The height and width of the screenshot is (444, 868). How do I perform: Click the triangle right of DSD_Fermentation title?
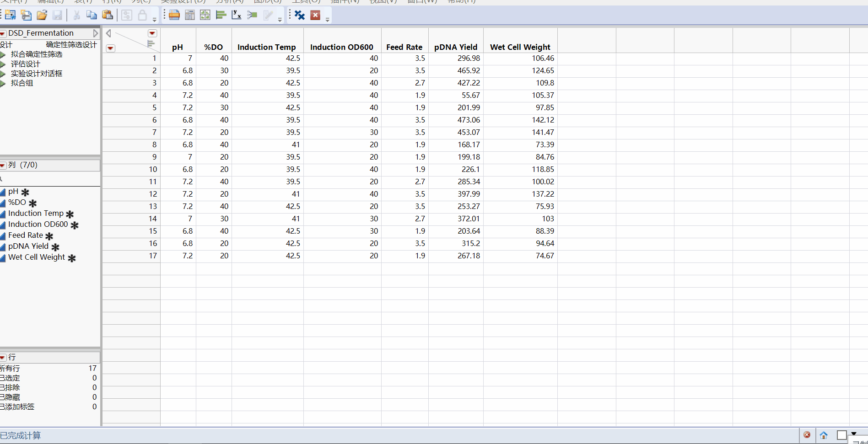pos(95,33)
